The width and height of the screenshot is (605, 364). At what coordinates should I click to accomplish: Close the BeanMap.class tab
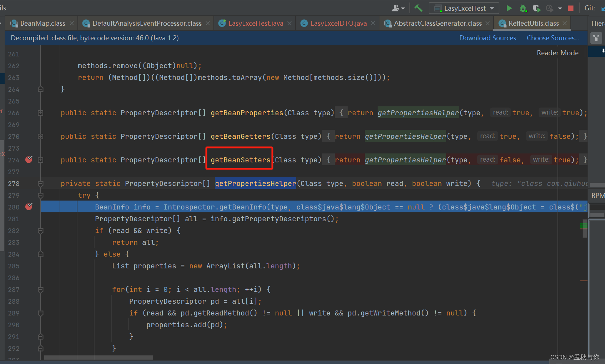pos(72,23)
